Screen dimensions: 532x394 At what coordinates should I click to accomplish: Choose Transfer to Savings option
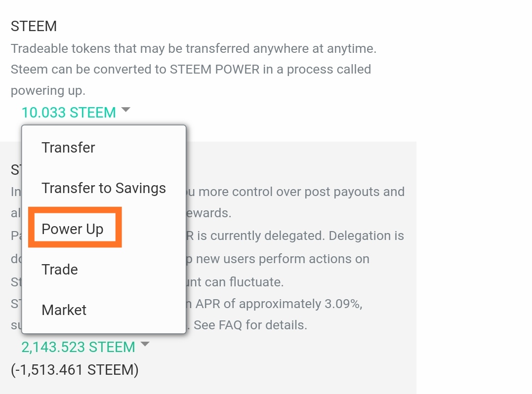[104, 188]
